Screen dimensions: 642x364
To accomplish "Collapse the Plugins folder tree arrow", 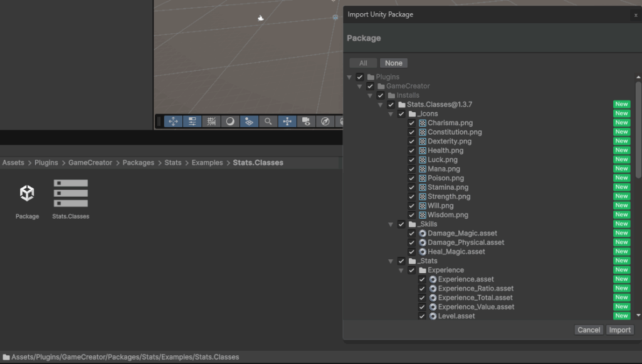I will click(349, 77).
